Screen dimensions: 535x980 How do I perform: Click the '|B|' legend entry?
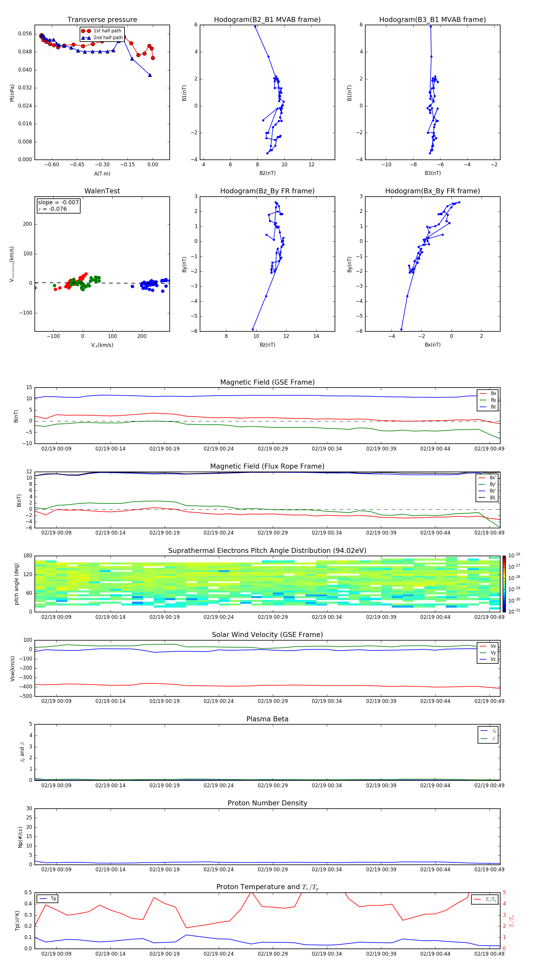[487, 498]
